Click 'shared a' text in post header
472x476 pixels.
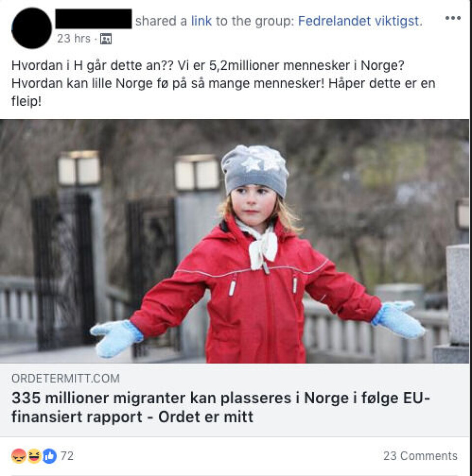point(161,21)
